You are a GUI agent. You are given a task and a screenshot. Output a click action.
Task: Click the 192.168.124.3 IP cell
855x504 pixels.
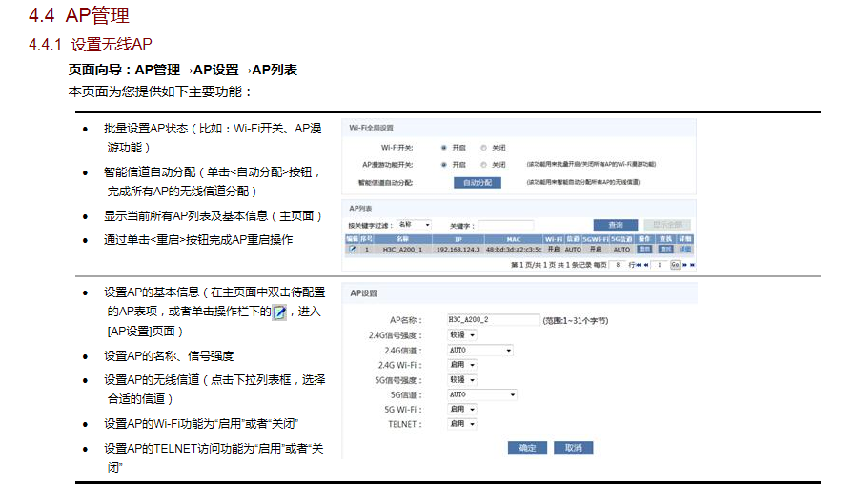pyautogui.click(x=458, y=249)
